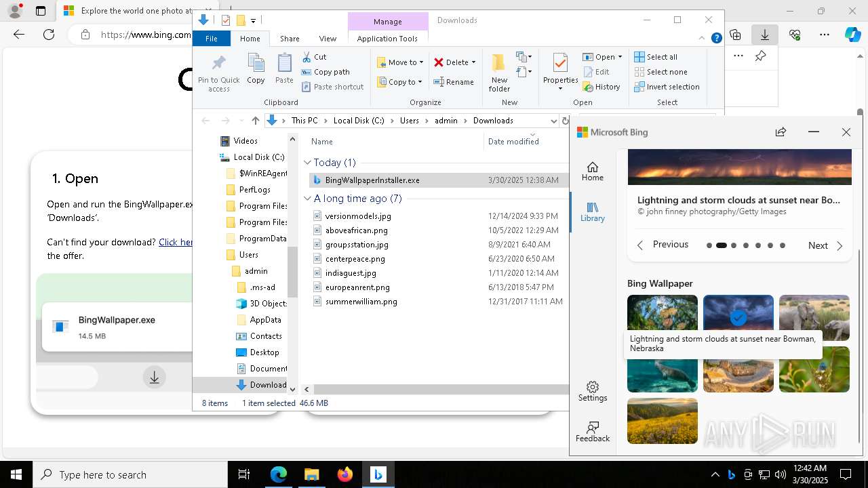Show hidden system tray icons
Viewport: 868px width, 488px height.
pyautogui.click(x=715, y=474)
